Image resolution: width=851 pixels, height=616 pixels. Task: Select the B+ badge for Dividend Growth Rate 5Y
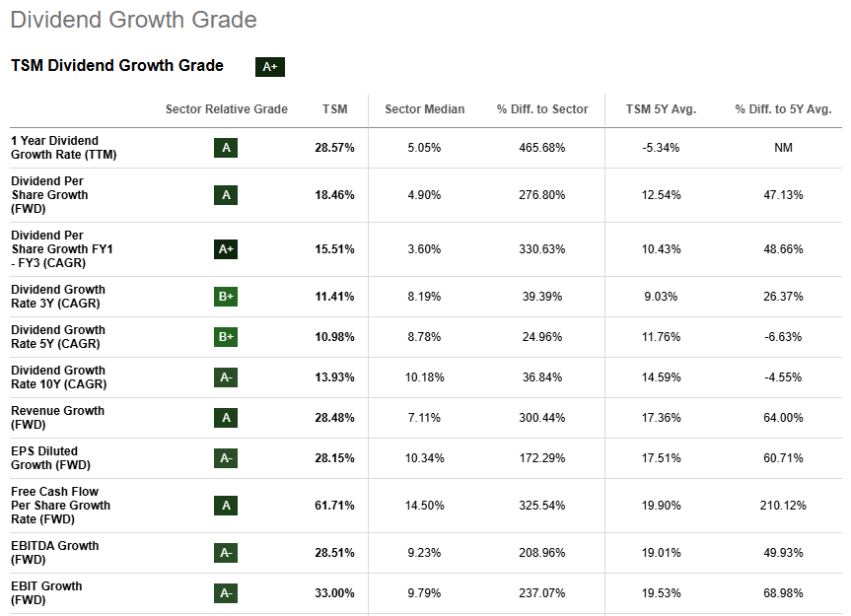tap(226, 337)
